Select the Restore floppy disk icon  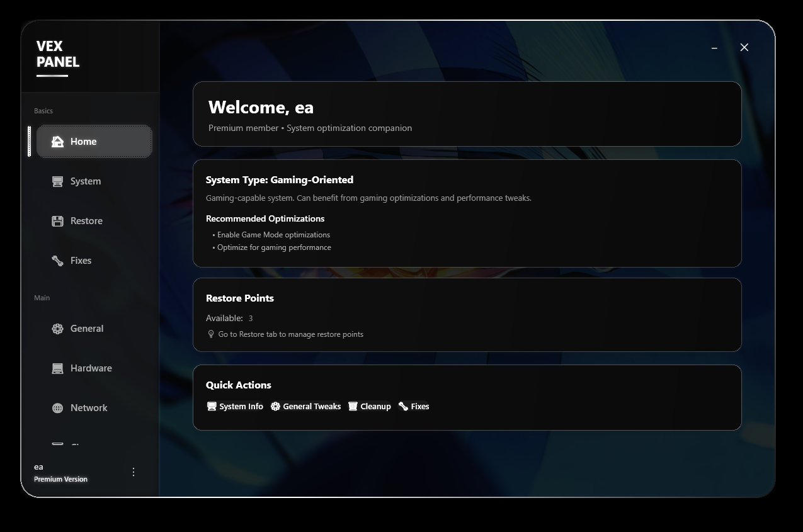pyautogui.click(x=57, y=220)
